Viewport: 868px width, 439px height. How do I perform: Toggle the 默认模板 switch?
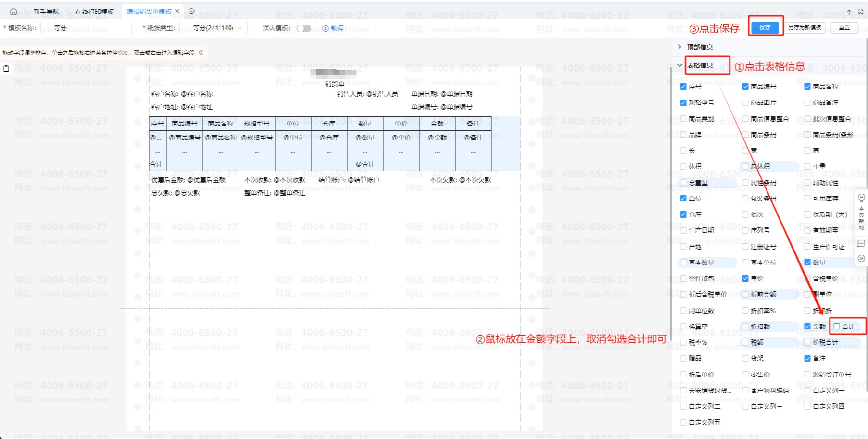tap(303, 28)
